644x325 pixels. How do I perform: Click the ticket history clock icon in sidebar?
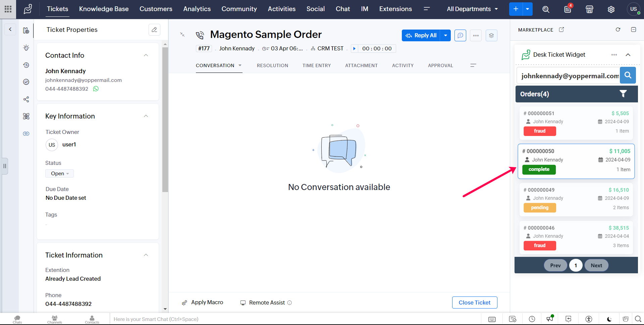click(26, 65)
